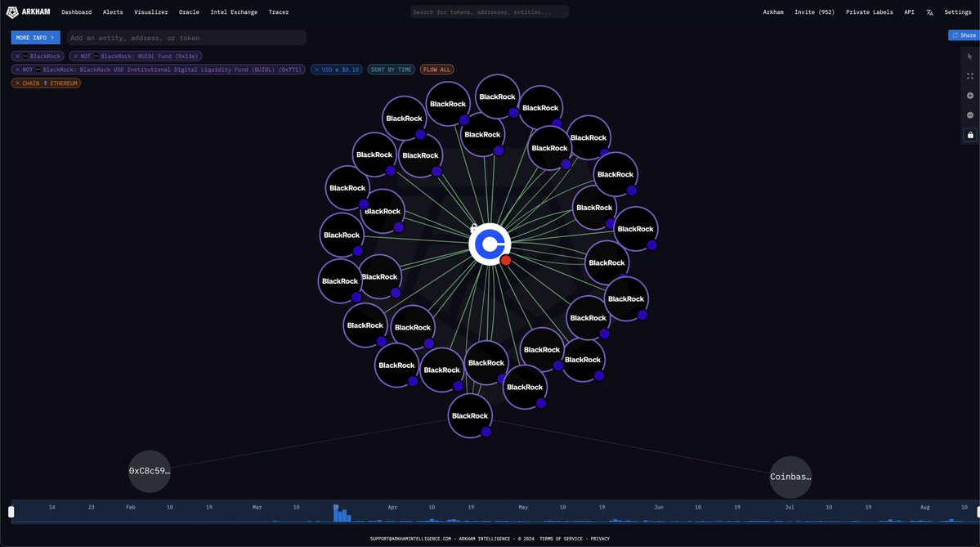
Task: Click the 'BlackRock: BUIDL Fund (0x13e)' chip text
Action: coord(150,56)
